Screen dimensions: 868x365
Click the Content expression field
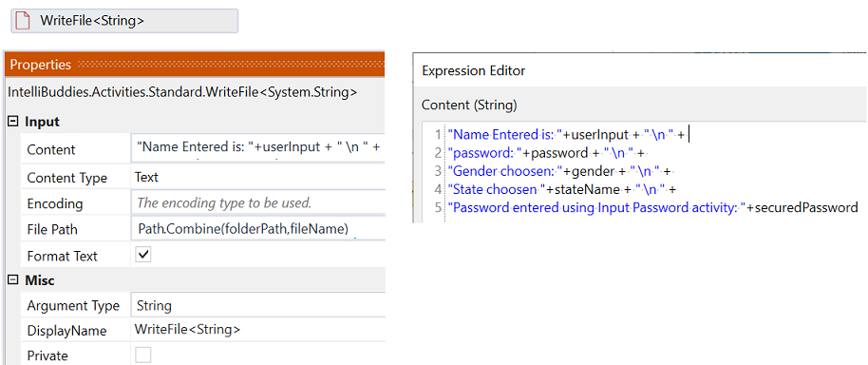[258, 148]
